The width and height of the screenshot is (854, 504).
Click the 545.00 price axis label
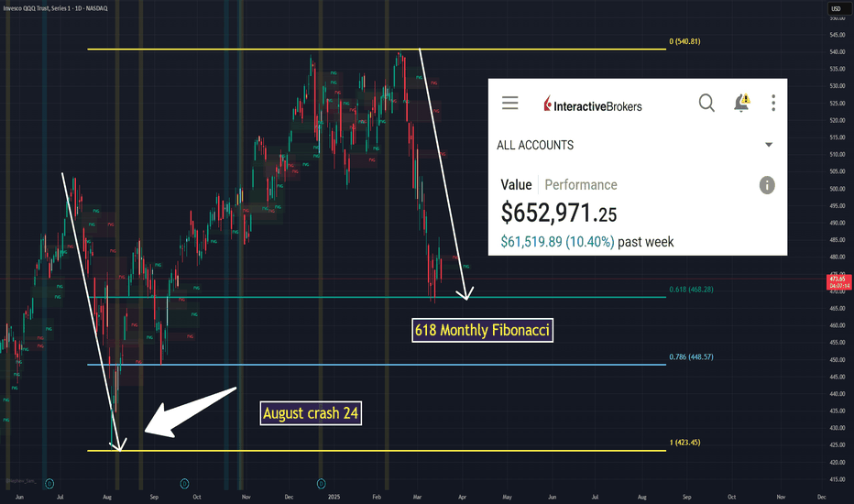pyautogui.click(x=838, y=35)
